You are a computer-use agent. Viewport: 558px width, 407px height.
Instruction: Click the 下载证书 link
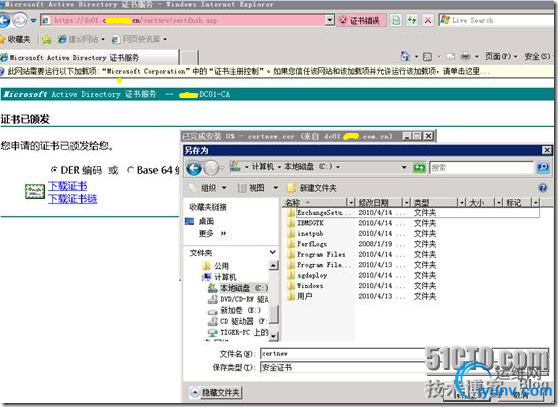[x=68, y=186]
